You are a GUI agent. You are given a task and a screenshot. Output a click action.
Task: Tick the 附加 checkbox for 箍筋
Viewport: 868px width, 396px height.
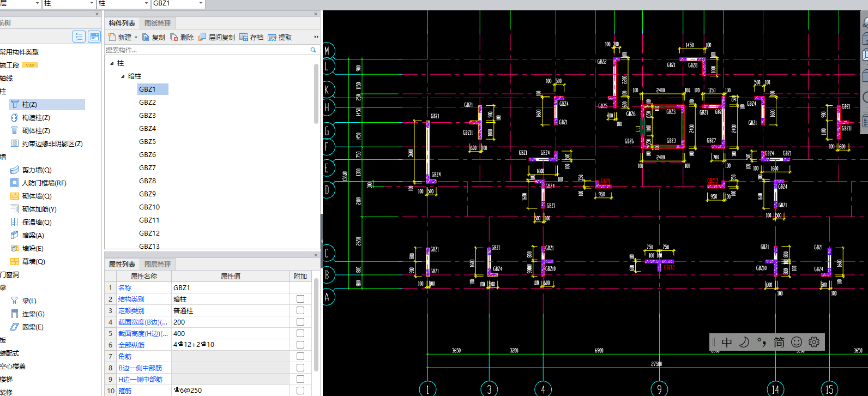point(300,391)
